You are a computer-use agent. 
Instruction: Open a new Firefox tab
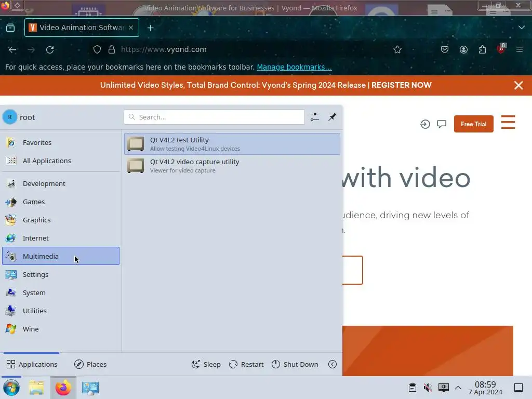[150, 28]
